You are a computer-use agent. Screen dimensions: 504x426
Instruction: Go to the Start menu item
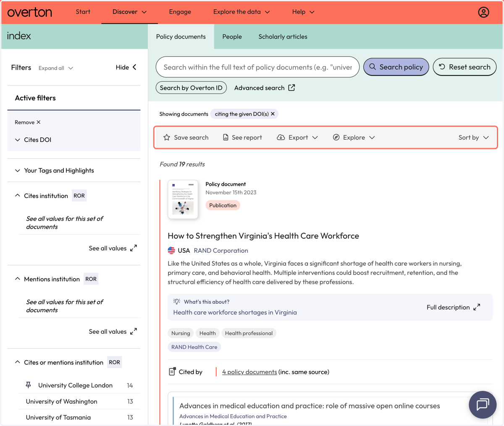83,12
